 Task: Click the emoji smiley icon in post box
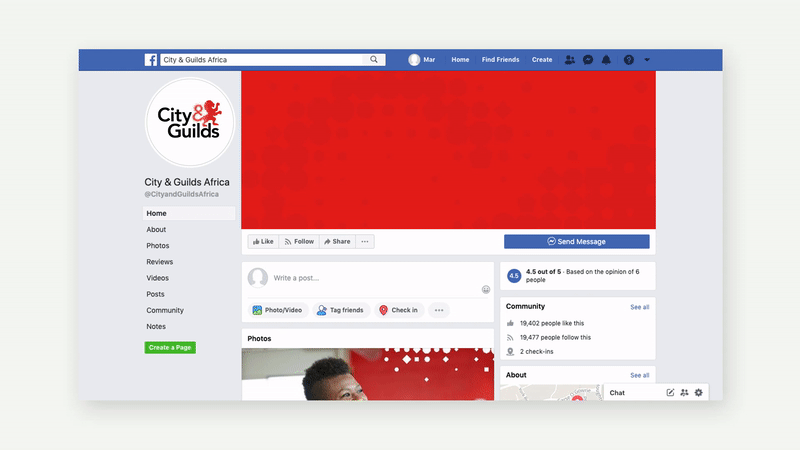[x=486, y=289]
